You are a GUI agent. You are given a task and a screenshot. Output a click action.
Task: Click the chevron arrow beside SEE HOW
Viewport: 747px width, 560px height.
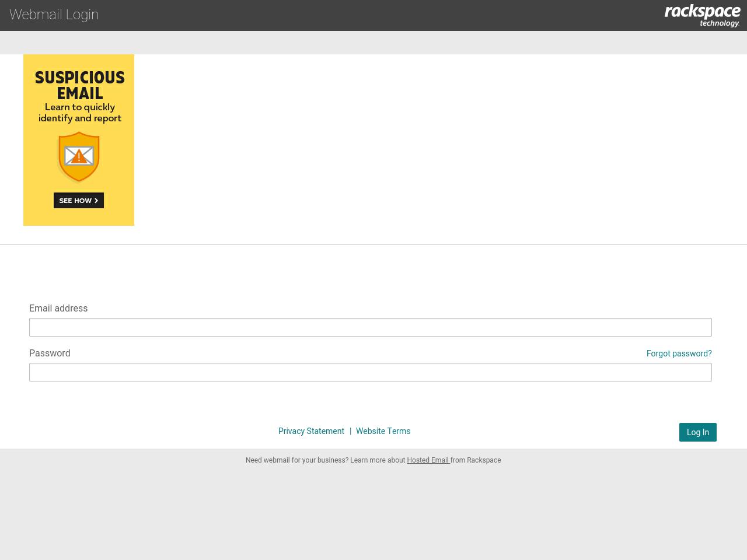coord(96,201)
